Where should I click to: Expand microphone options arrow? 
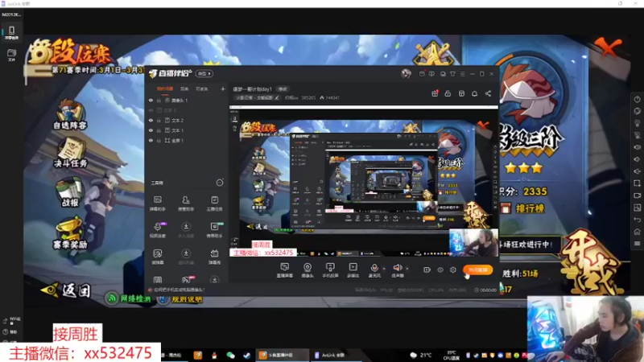click(384, 269)
